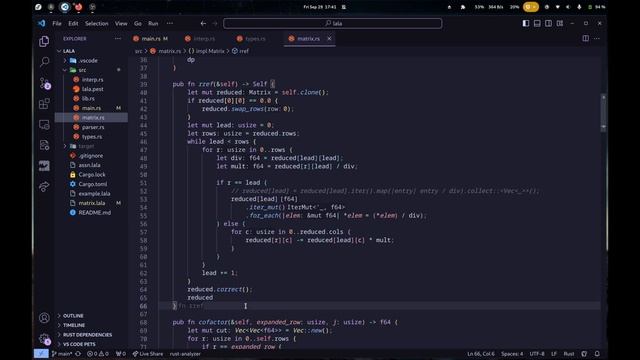640x360 pixels.
Task: Open Explorer views and more actions
Action: pyautogui.click(x=118, y=38)
